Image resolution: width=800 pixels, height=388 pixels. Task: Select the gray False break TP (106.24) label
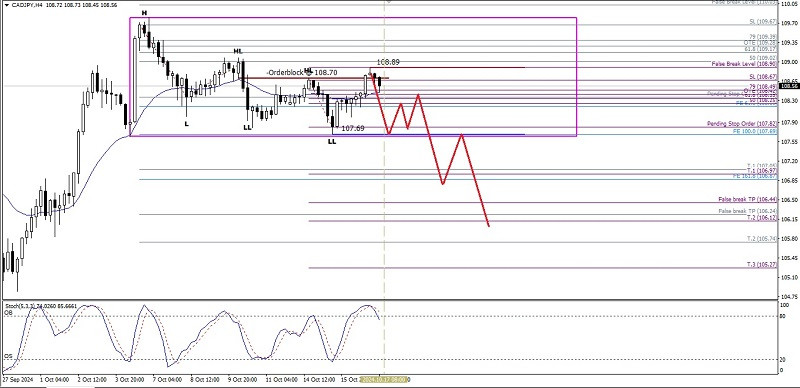748,211
